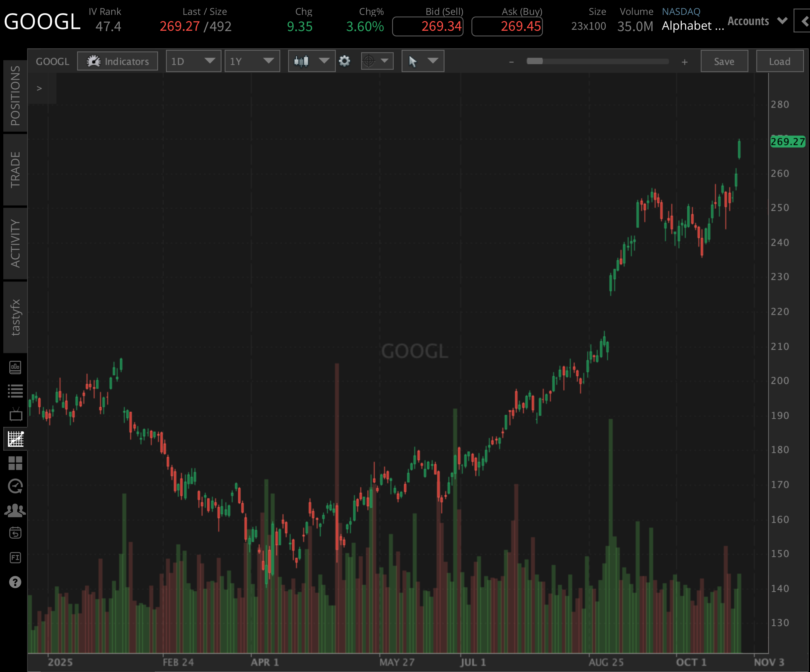810x672 pixels.
Task: Click the calendar rollback icon
Action: [x=16, y=533]
